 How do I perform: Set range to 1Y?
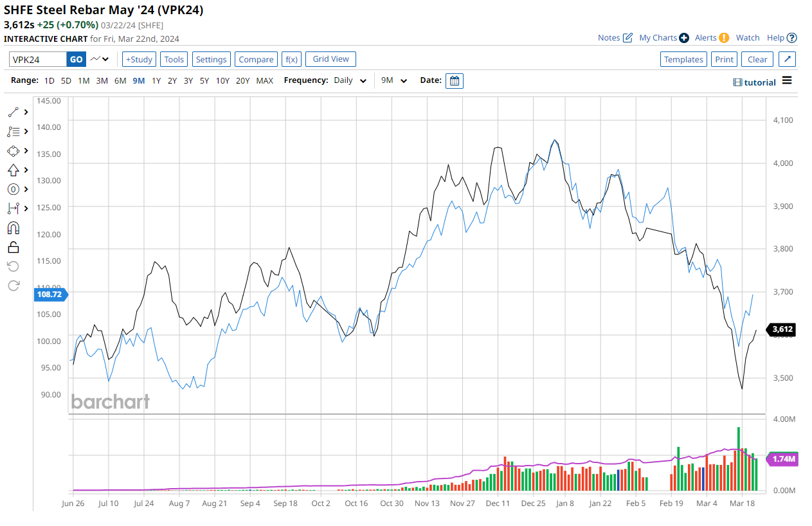pos(156,80)
